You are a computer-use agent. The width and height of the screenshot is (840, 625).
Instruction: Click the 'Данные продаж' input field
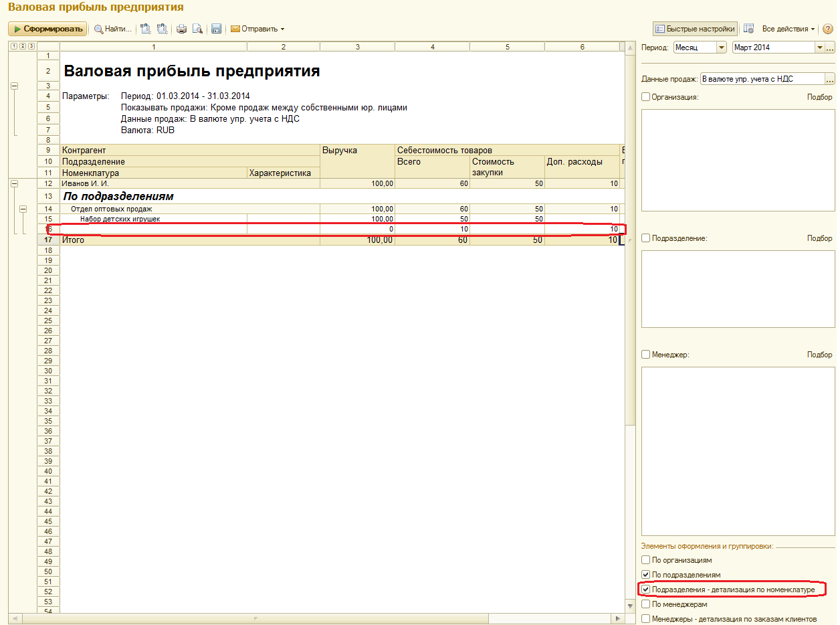762,79
